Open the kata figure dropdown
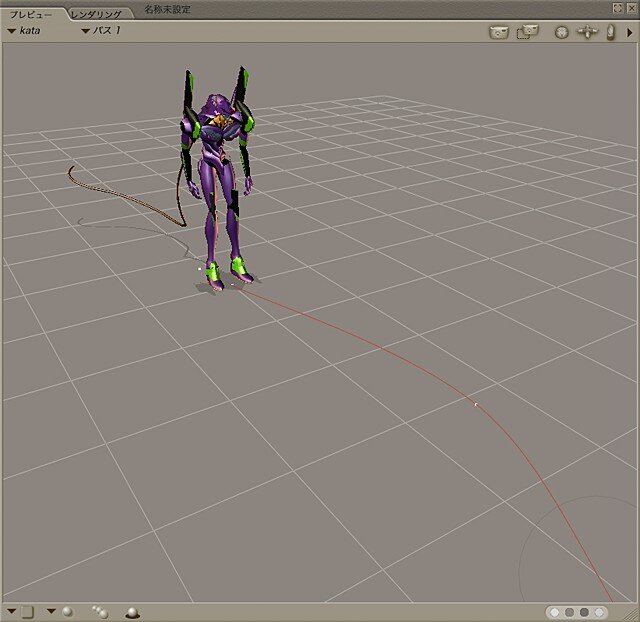The width and height of the screenshot is (640, 622). pos(24,30)
